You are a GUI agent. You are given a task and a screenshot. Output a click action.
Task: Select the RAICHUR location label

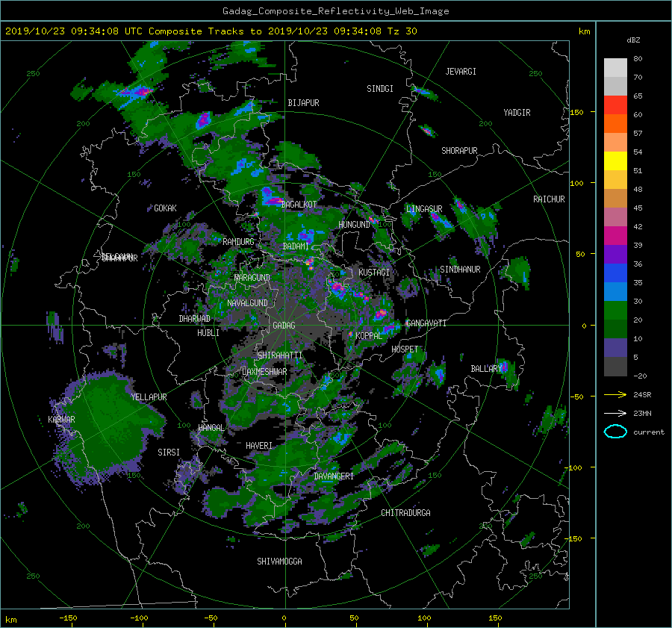(549, 199)
